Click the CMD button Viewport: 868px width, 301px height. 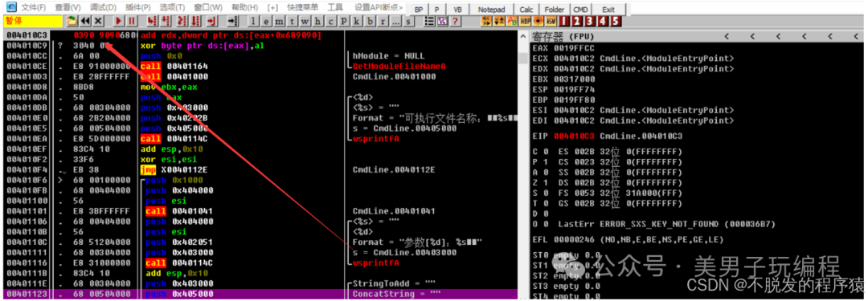(581, 10)
